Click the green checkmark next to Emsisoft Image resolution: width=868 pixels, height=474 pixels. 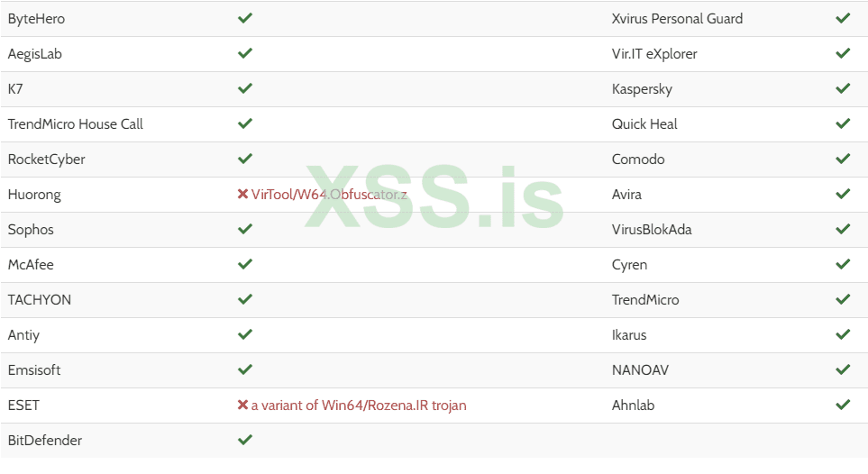click(x=244, y=369)
